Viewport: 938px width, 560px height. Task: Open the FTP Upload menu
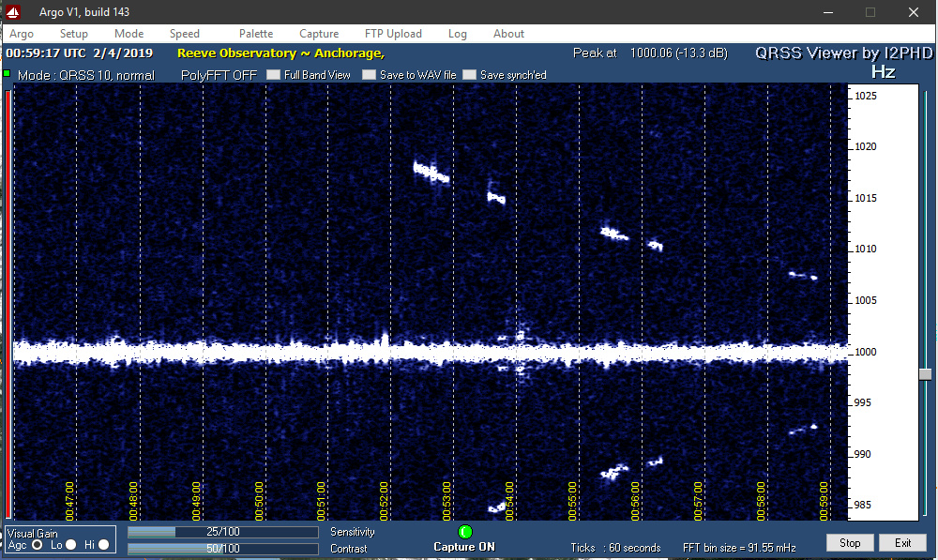click(x=393, y=34)
